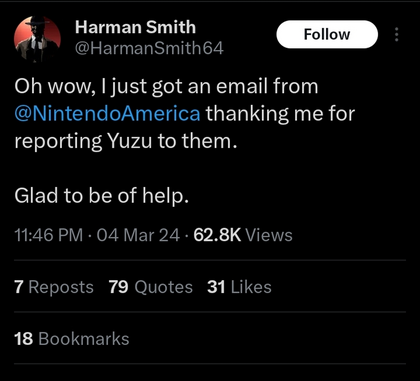
Task: Open the @NintendoAmerica mention
Action: pos(107,114)
